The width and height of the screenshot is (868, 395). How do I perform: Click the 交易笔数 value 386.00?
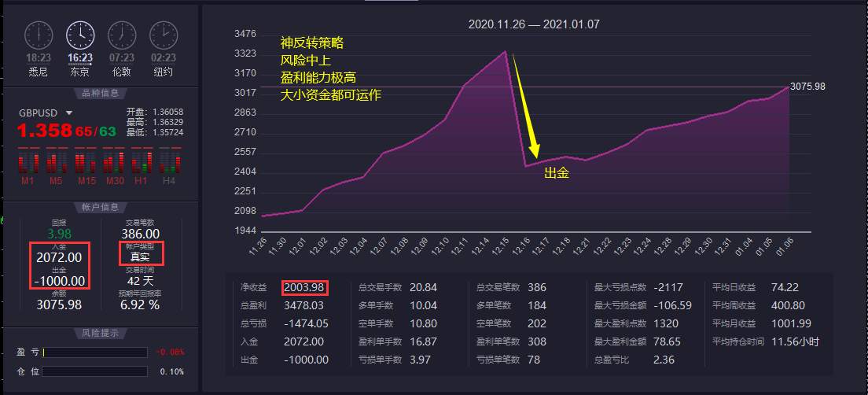point(141,234)
